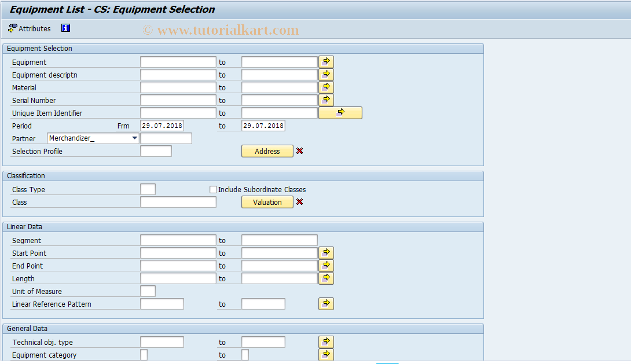
Task: Select the Period from date field
Action: point(162,126)
